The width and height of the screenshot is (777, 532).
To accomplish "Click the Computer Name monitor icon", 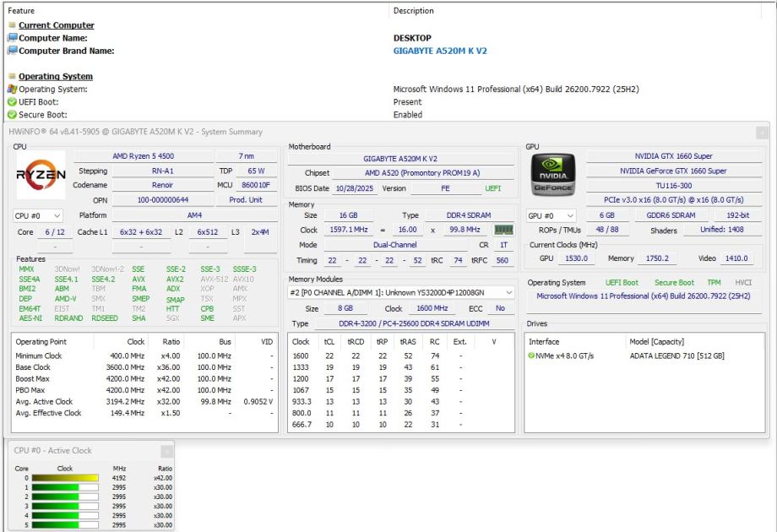I will (12, 38).
